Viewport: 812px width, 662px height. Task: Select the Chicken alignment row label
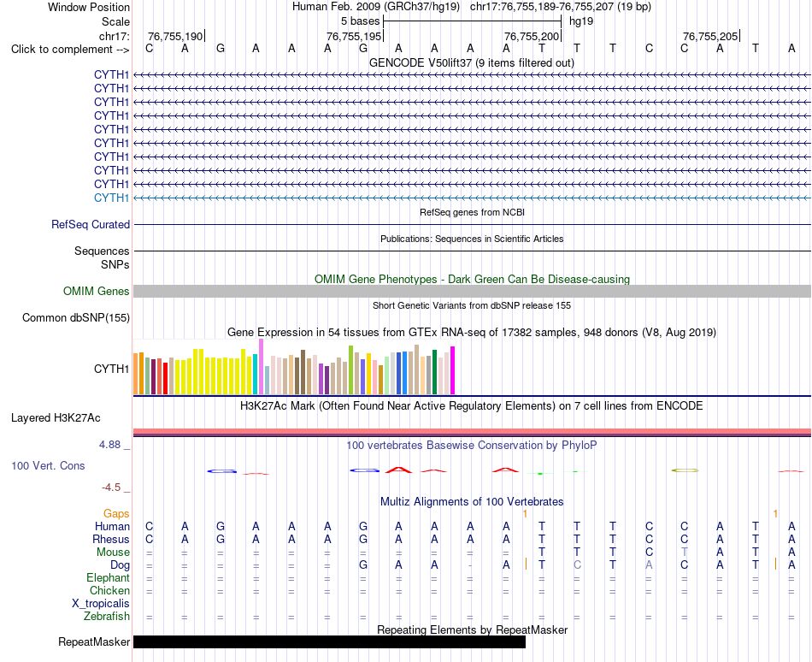pyautogui.click(x=109, y=590)
